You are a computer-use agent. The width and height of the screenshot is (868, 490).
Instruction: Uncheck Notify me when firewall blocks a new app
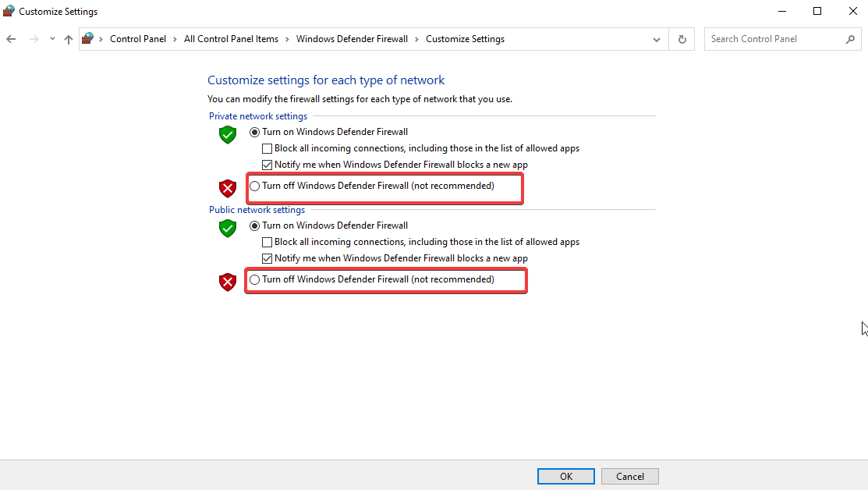click(267, 164)
